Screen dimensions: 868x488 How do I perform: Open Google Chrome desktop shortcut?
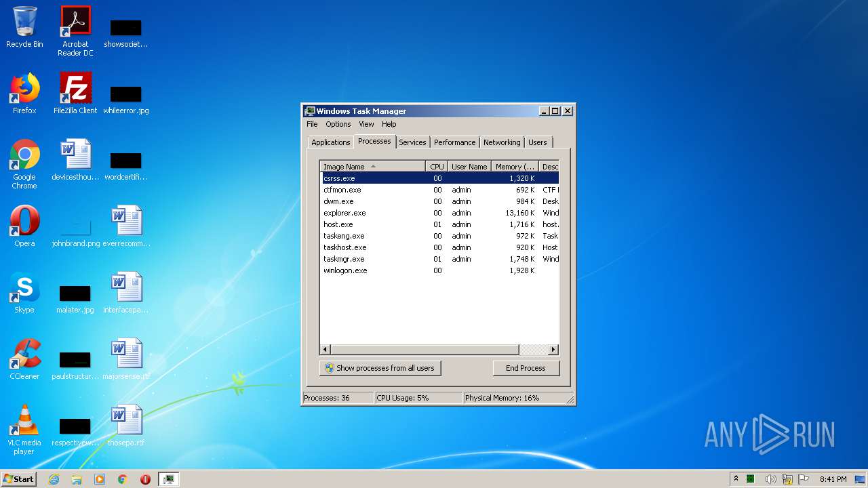pos(24,164)
